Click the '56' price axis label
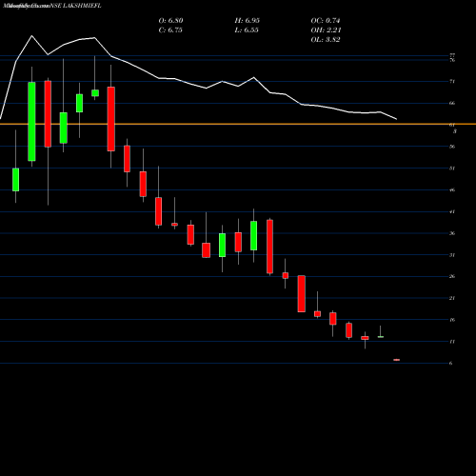This screenshot has height=476, width=476. (x=452, y=147)
